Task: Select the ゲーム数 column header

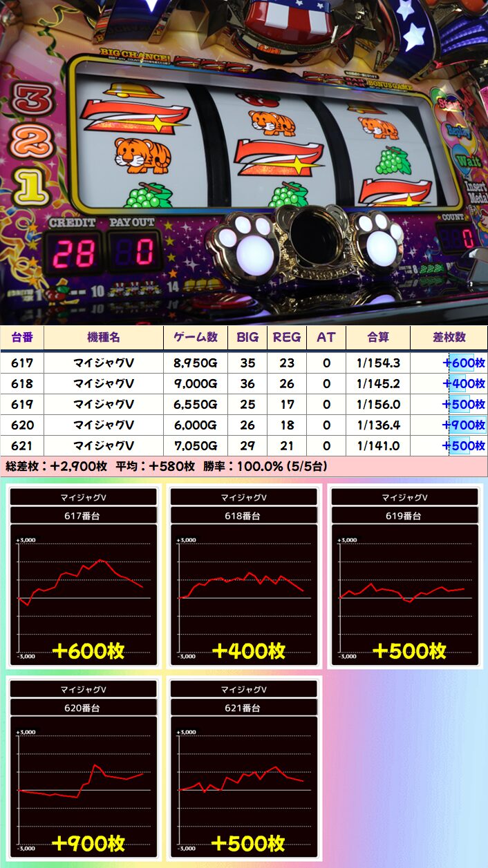Action: pos(195,337)
